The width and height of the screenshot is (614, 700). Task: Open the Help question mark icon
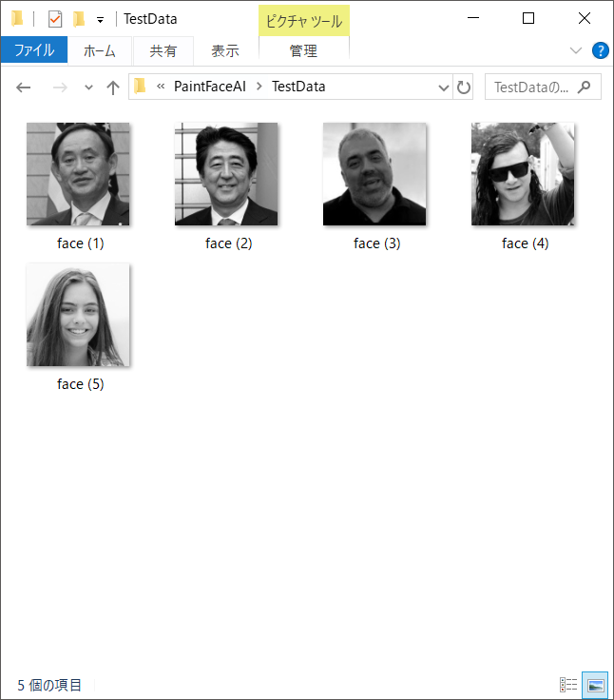(x=600, y=50)
